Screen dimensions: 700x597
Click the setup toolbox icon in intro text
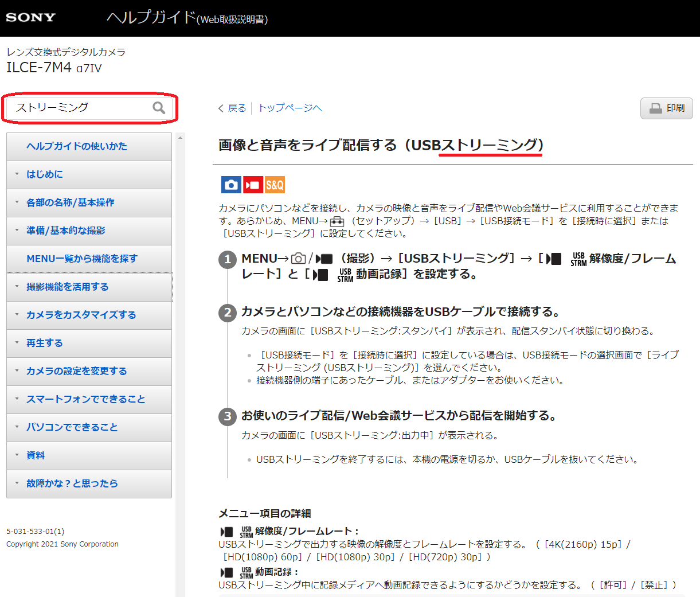click(x=337, y=221)
